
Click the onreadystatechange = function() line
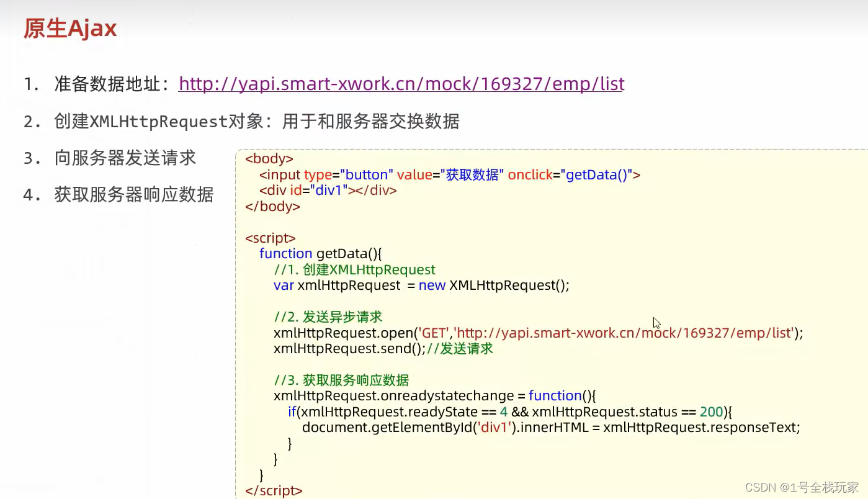pyautogui.click(x=435, y=396)
